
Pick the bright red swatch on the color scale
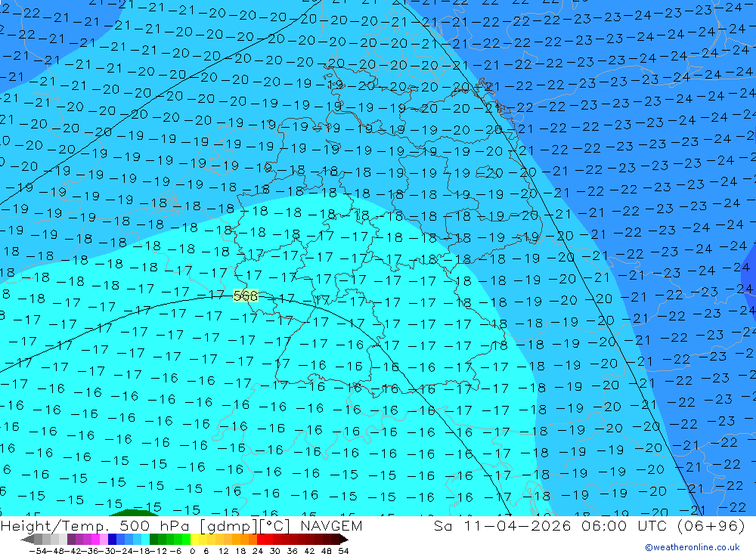261,540
